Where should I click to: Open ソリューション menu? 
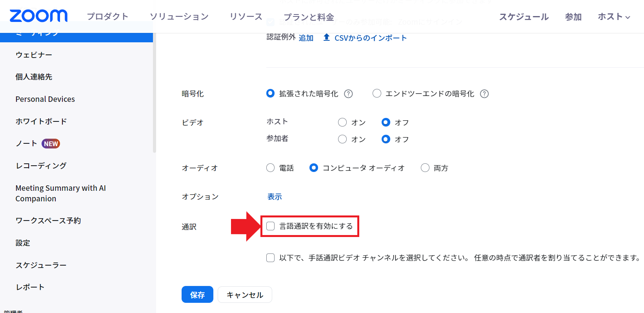[x=179, y=16]
